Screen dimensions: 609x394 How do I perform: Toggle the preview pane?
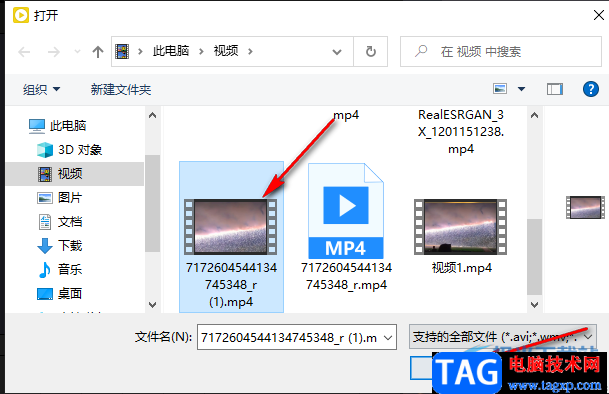point(555,89)
